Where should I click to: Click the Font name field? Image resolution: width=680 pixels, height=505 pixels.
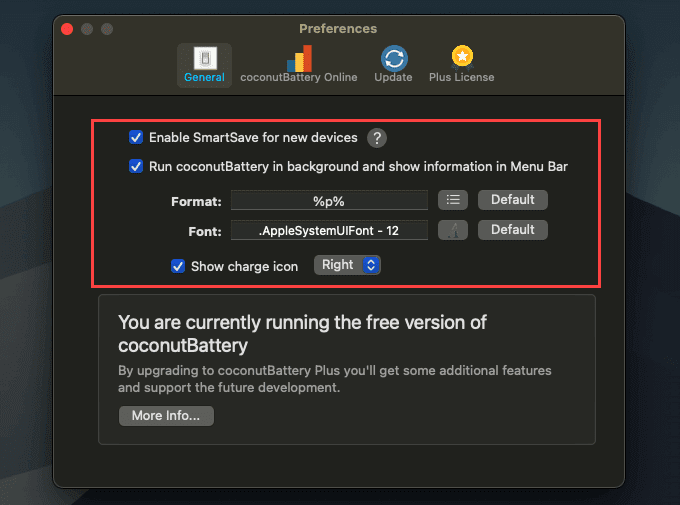pyautogui.click(x=329, y=230)
